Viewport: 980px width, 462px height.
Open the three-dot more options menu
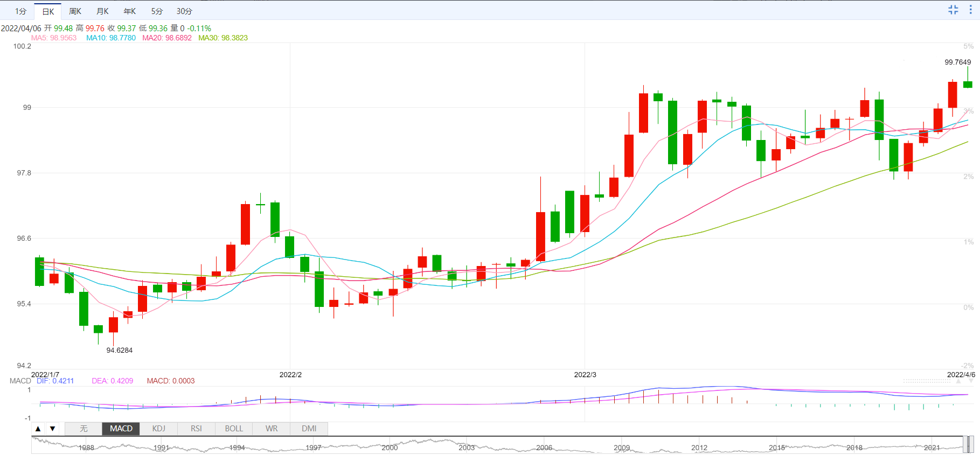point(970,10)
